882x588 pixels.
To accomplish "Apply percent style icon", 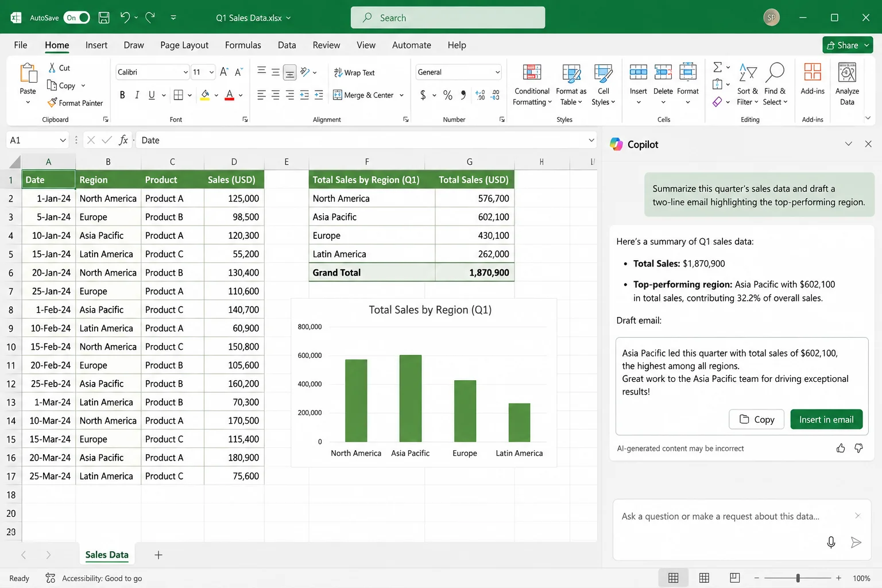I will 447,95.
